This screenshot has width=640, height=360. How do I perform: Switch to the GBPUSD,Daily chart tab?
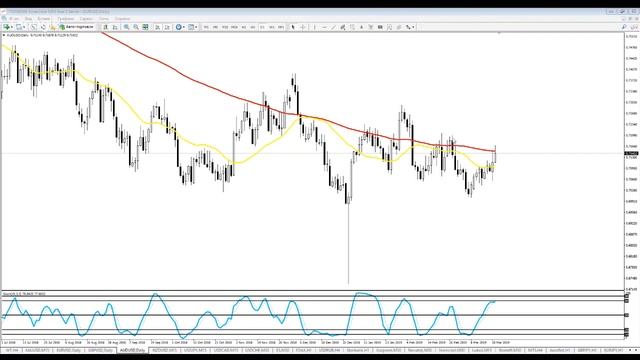[100, 350]
